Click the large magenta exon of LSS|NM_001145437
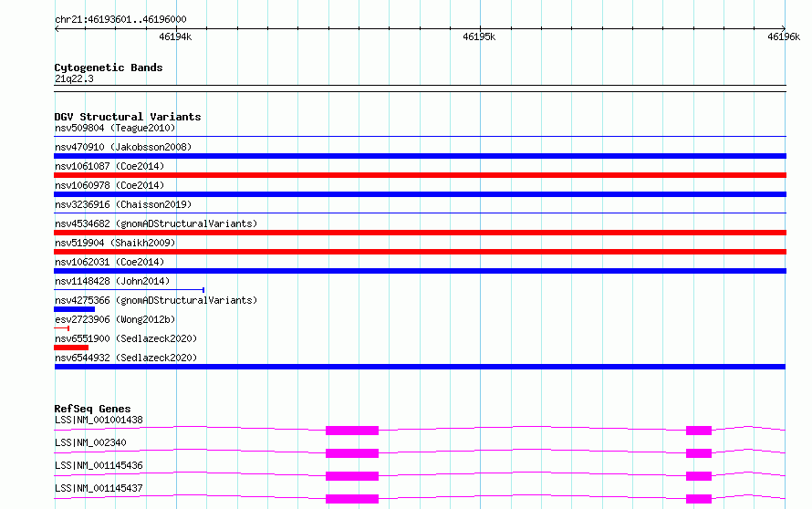 pos(352,499)
